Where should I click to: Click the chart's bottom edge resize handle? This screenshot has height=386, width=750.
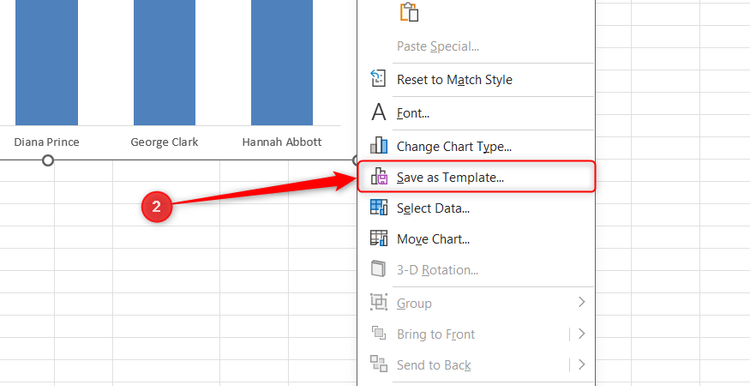(47, 160)
